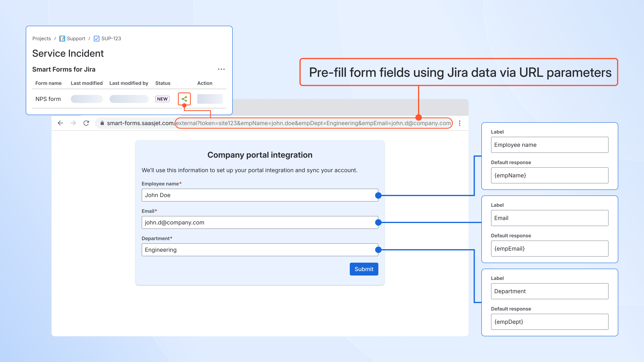Click the Form name column header
Screen dimensions: 644x362
tap(48, 83)
